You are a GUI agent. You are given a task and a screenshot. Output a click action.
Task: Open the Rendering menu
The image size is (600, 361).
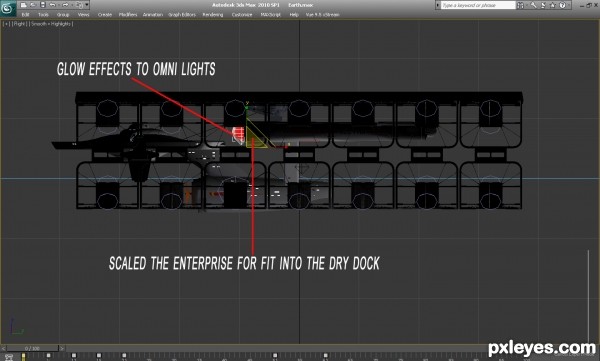coord(212,15)
